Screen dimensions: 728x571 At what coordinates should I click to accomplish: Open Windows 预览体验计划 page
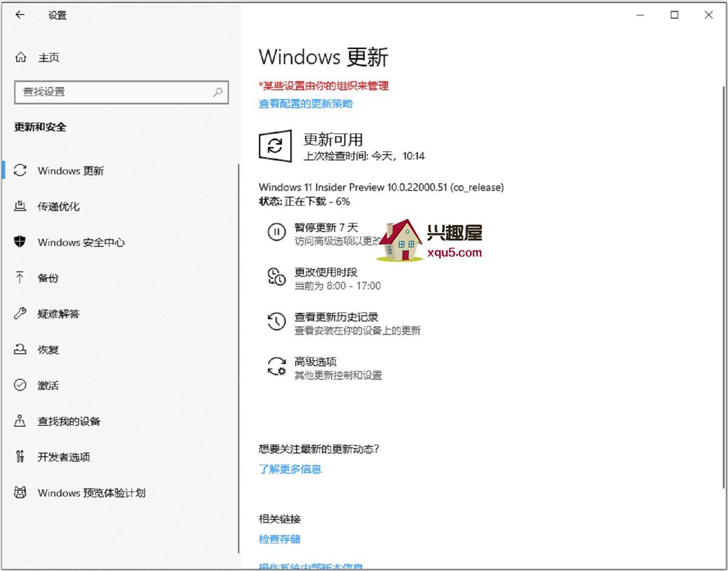(x=92, y=492)
